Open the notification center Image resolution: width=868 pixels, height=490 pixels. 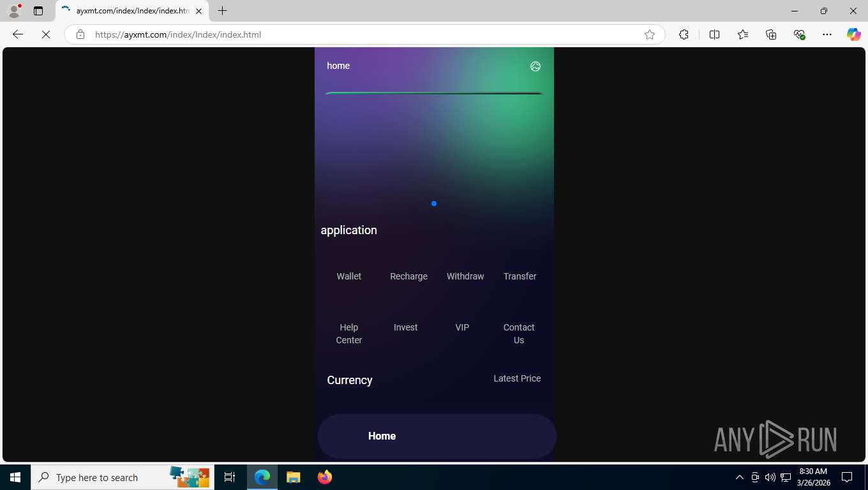[x=847, y=477]
